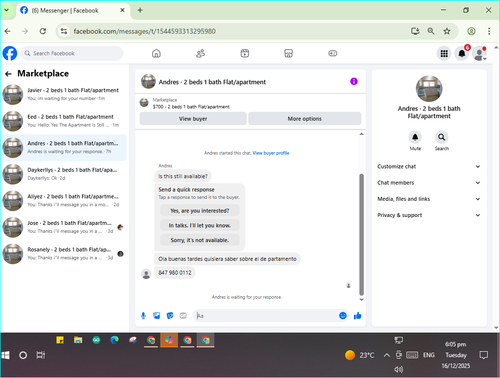
Task: Go to the Home feed icon
Action: (156, 53)
